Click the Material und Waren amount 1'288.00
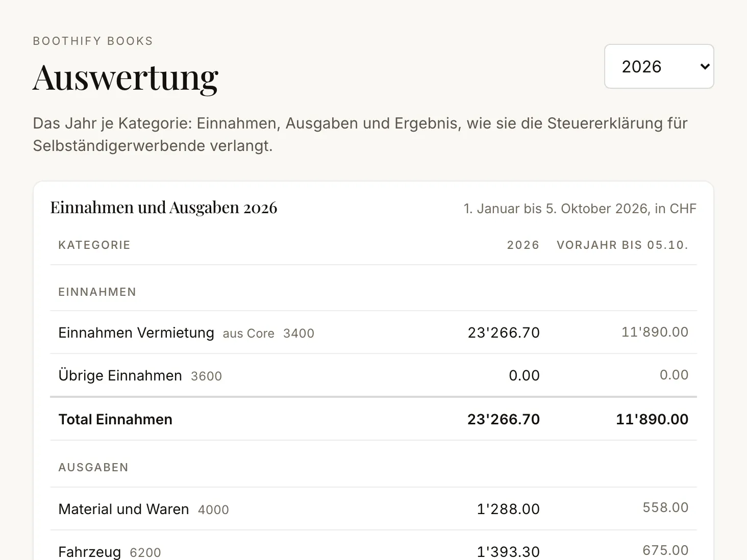747x560 pixels. tap(508, 509)
